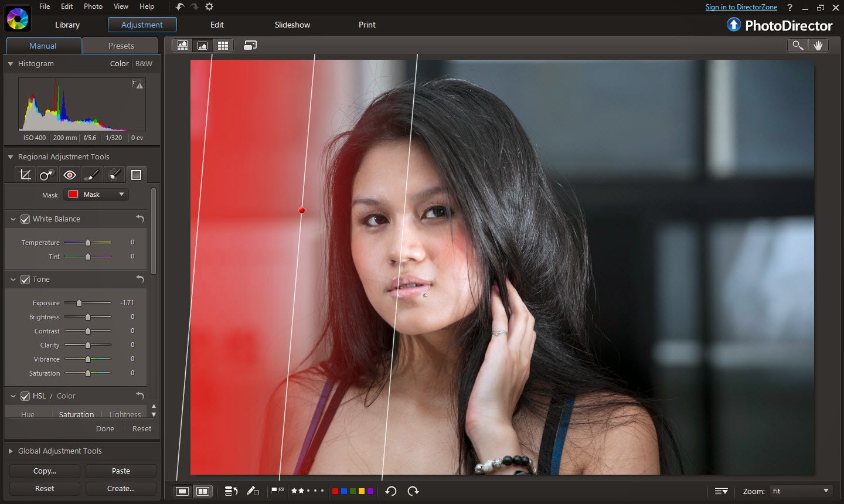
Task: Toggle clipping warning in the histogram
Action: (137, 84)
